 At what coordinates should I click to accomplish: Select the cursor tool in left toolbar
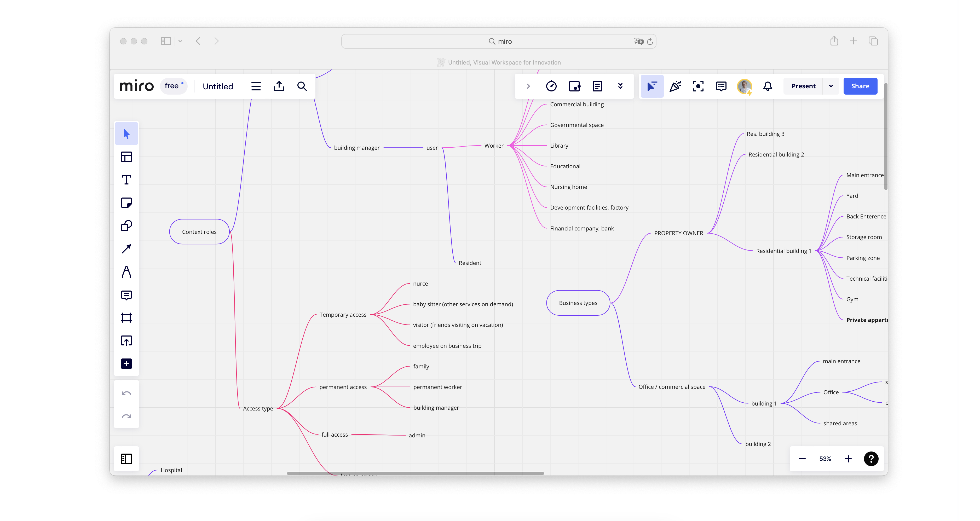[x=126, y=134]
